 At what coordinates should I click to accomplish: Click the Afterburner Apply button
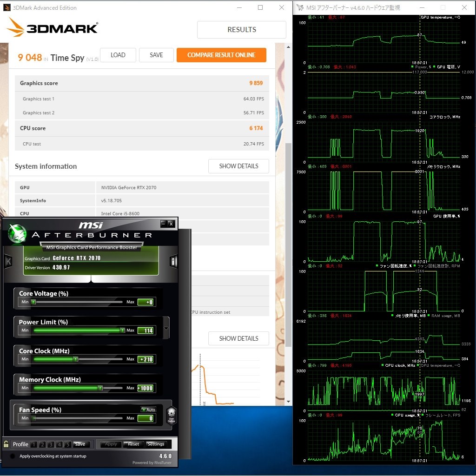pos(111,444)
